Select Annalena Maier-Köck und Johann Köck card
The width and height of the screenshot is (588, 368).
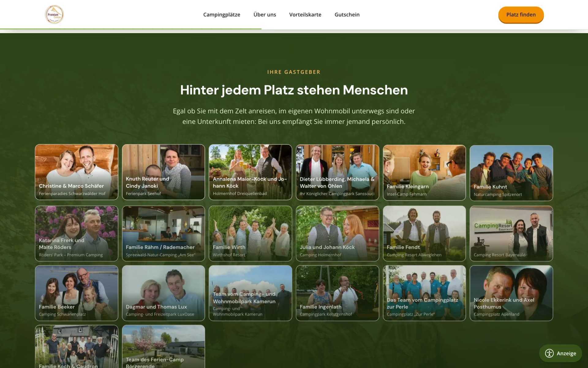pyautogui.click(x=251, y=172)
